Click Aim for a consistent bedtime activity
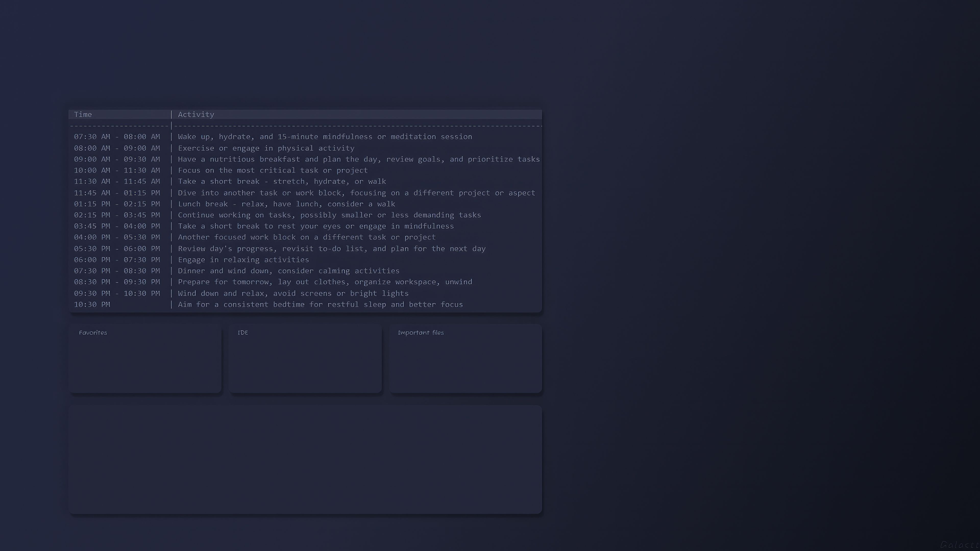Image resolution: width=980 pixels, height=551 pixels. coord(320,305)
